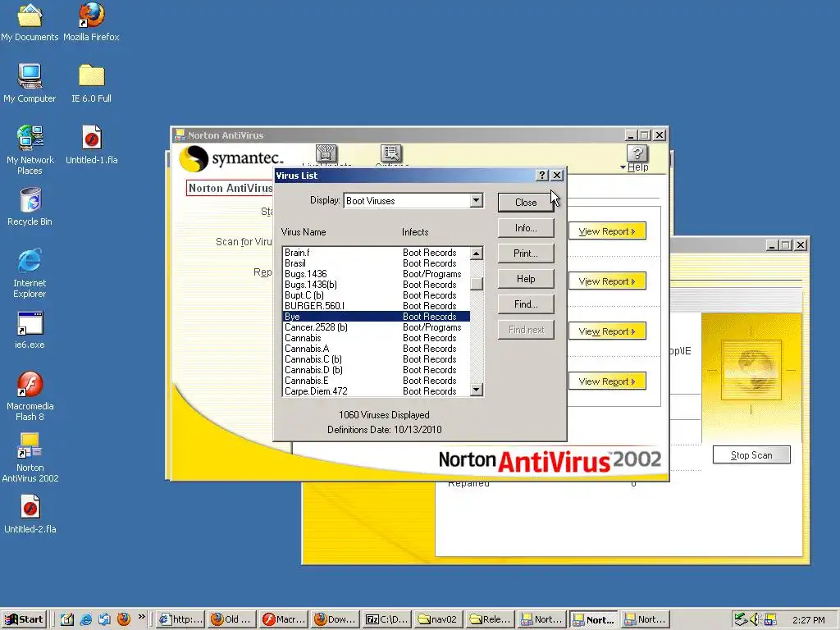Screen dimensions: 840x630
Task: Click the Firefox quick launch icon in the taskbar
Action: tap(124, 619)
